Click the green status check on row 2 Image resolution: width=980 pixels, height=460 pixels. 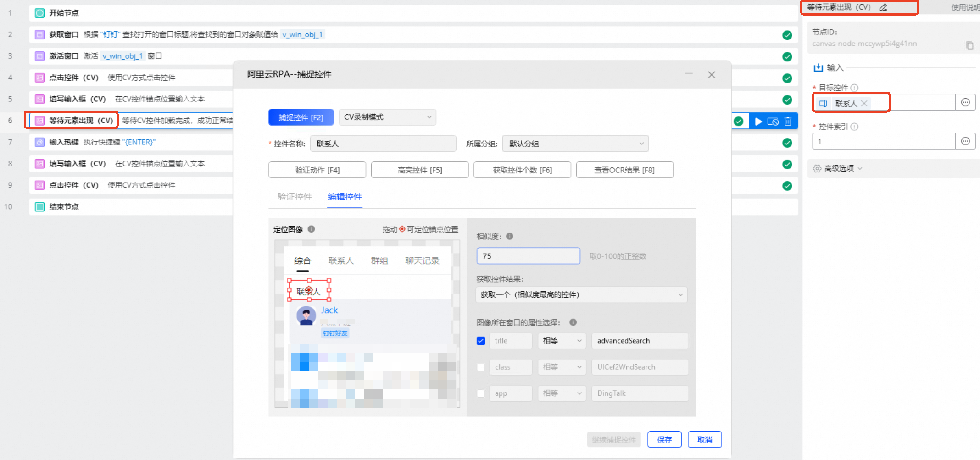[787, 35]
